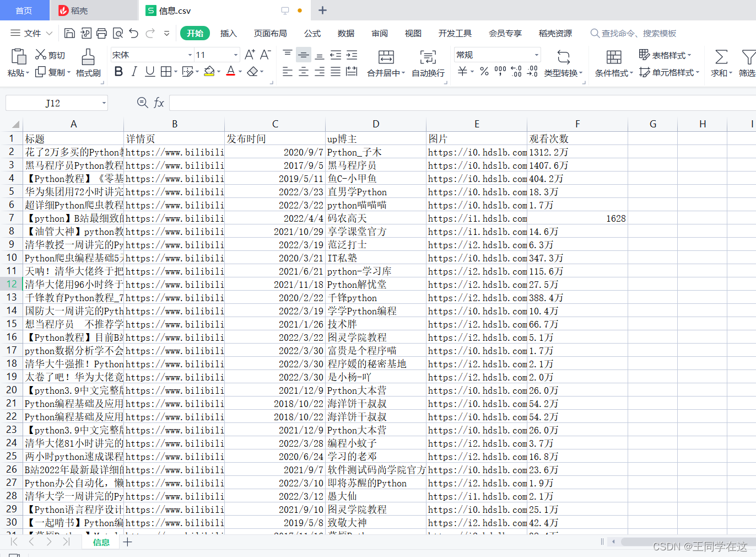Increase indent icon
The height and width of the screenshot is (557, 756).
click(352, 55)
